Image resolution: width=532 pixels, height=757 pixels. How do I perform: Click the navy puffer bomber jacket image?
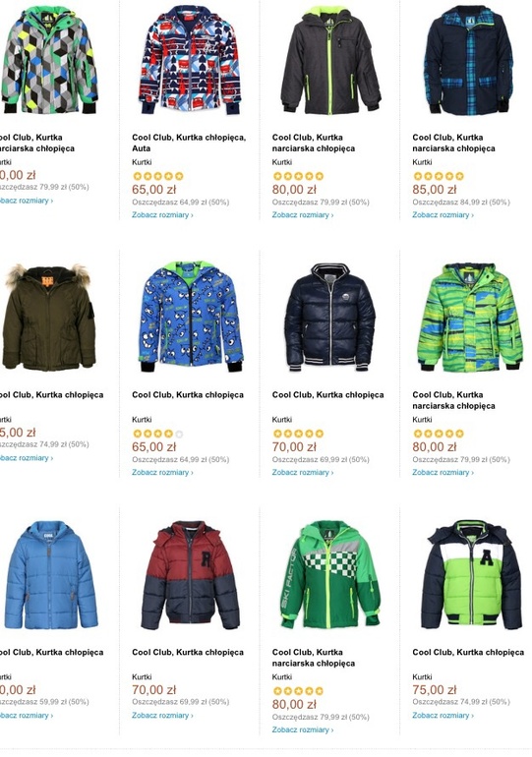(x=330, y=318)
